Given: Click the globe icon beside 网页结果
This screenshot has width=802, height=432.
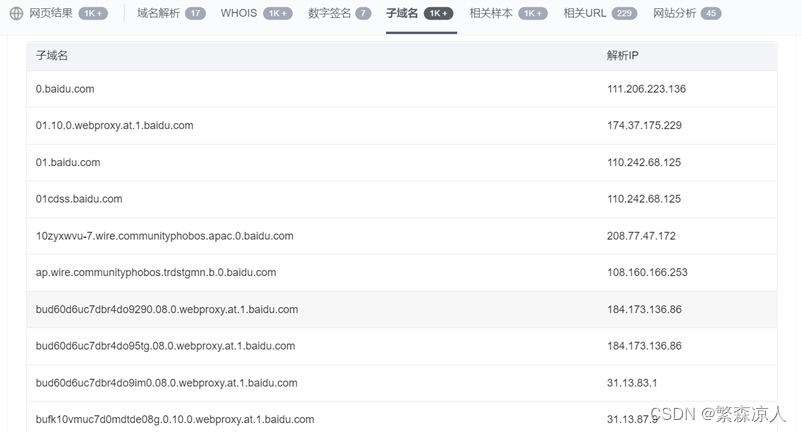Looking at the screenshot, I should (x=16, y=13).
